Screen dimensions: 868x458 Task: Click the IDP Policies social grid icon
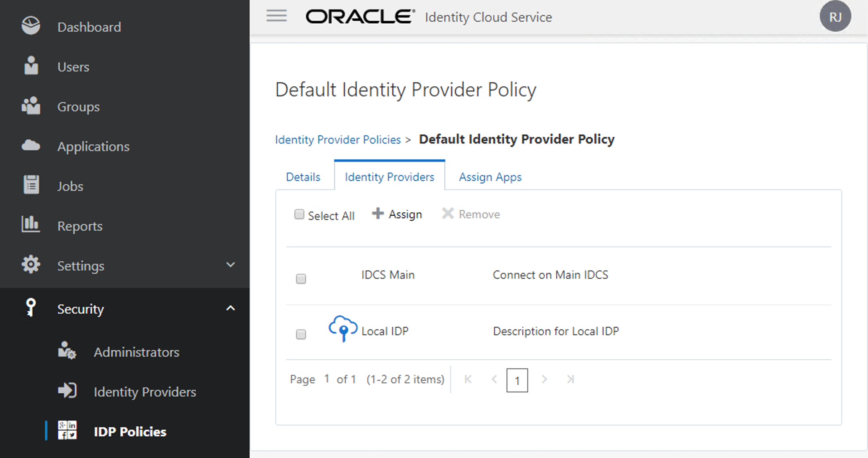coord(67,430)
